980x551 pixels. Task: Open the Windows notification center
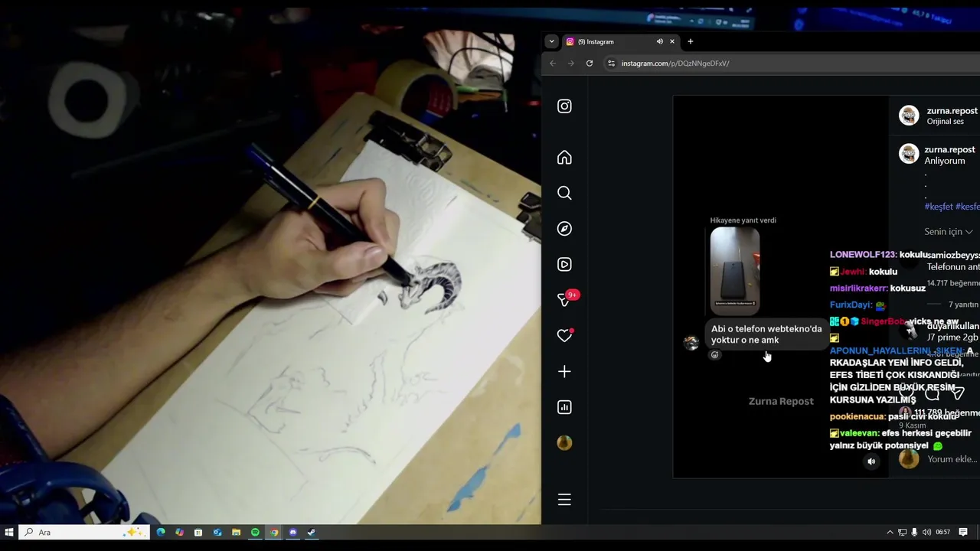coord(963,532)
